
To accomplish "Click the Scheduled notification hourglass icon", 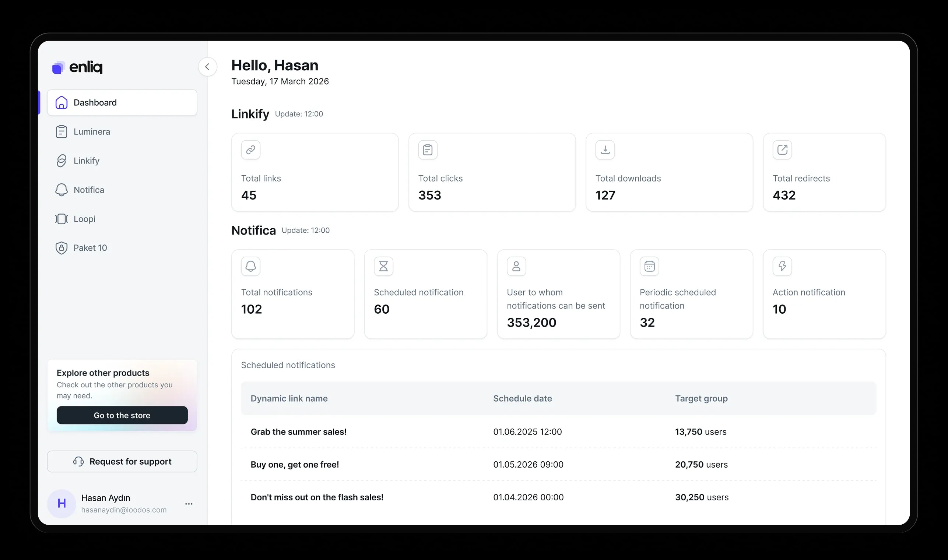I will tap(383, 267).
